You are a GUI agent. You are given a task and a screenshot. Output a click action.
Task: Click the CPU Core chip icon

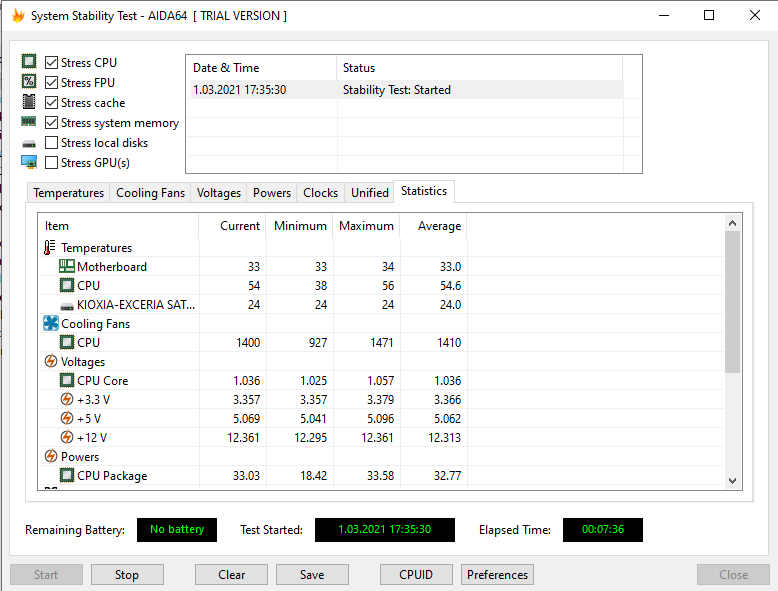pos(66,381)
